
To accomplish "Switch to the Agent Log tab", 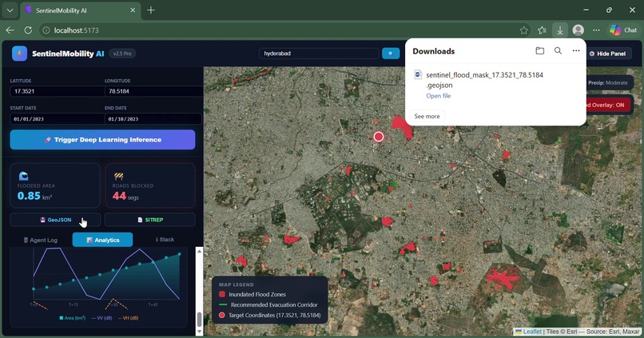I will [40, 240].
